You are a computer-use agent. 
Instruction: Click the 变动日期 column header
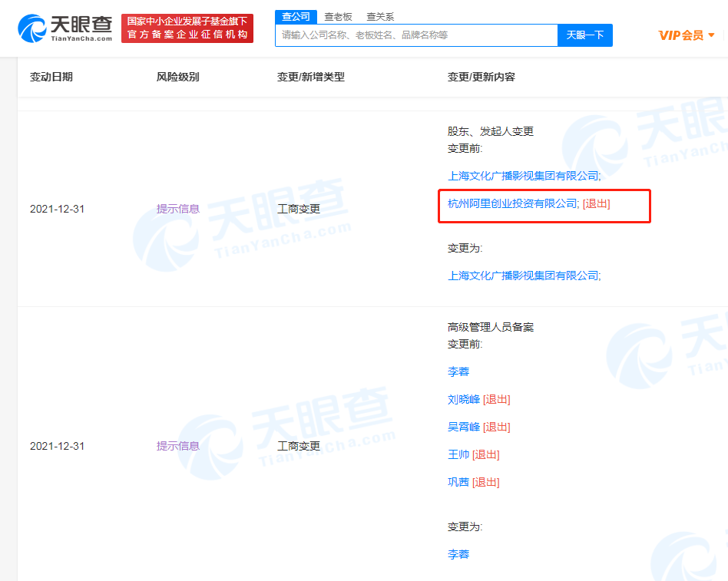tap(51, 77)
